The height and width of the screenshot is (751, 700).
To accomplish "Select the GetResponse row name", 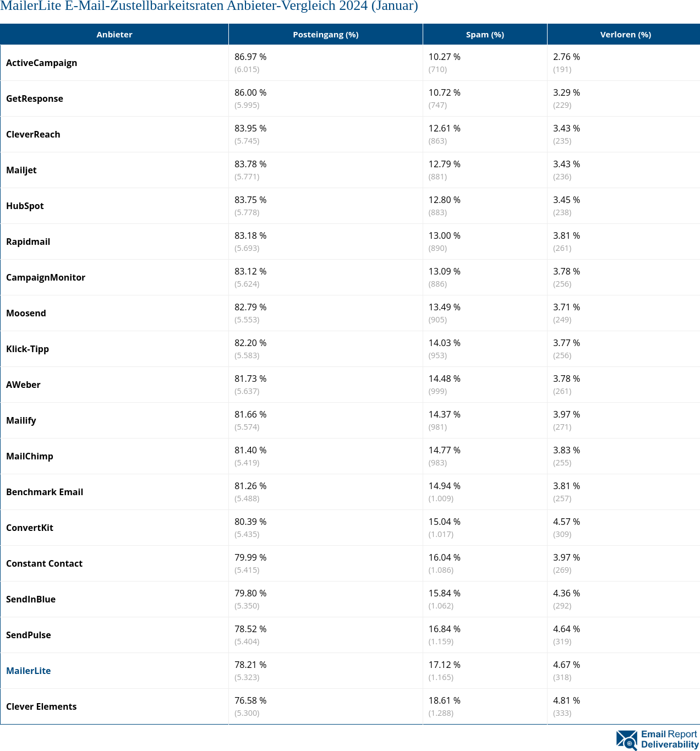I will [x=35, y=98].
